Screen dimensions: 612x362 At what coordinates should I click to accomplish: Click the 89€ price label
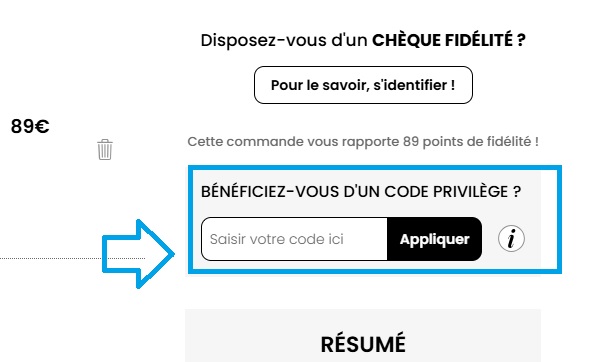click(30, 126)
